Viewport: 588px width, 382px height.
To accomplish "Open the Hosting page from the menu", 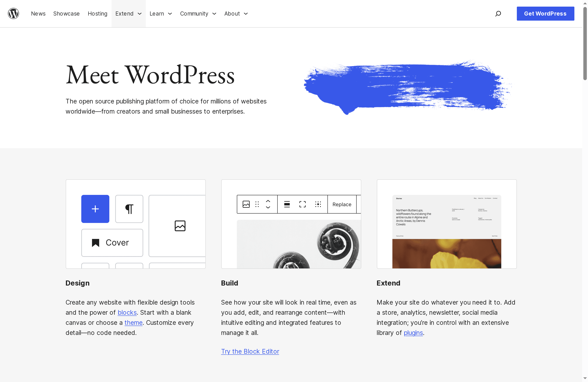I will pyautogui.click(x=97, y=14).
